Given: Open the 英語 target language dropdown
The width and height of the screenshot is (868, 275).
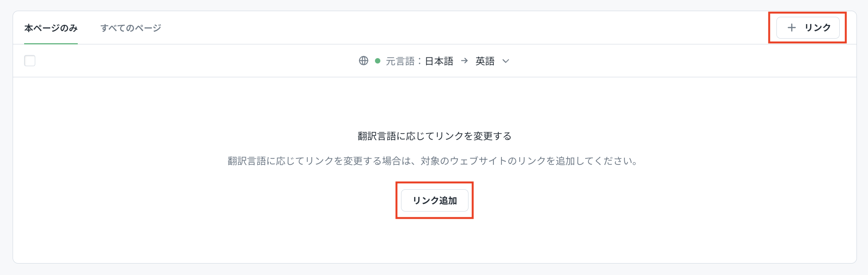Looking at the screenshot, I should click(x=485, y=61).
